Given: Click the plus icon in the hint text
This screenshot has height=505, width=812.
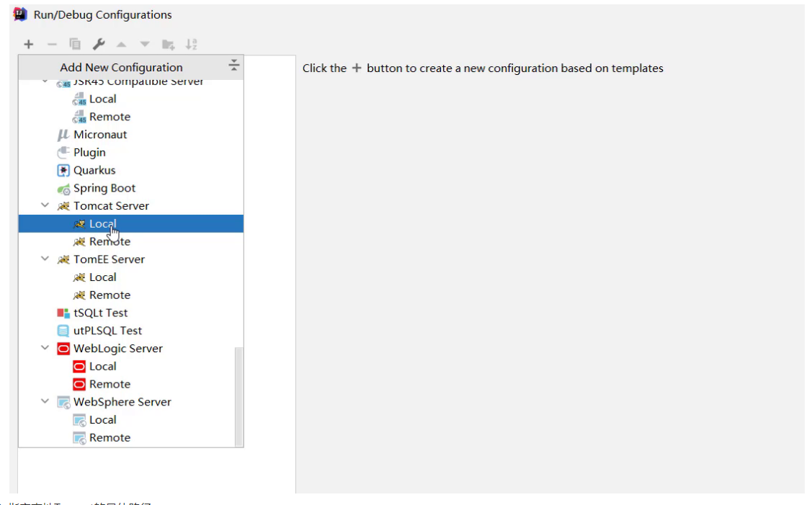Looking at the screenshot, I should coord(356,68).
